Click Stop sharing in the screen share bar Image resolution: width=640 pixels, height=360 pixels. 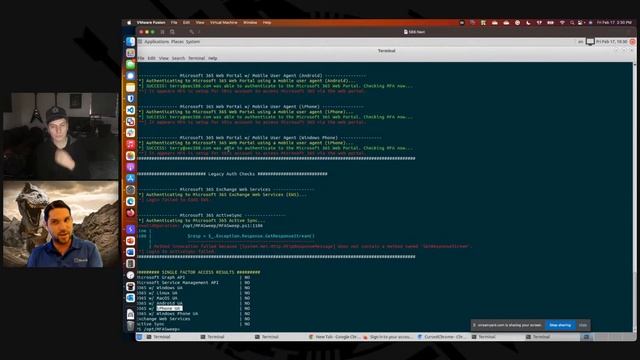560,325
